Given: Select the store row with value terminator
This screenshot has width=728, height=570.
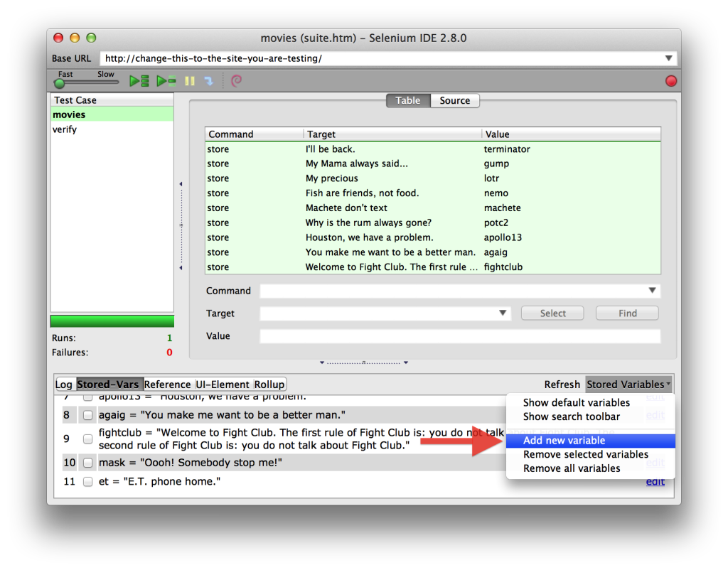Looking at the screenshot, I should tap(433, 149).
